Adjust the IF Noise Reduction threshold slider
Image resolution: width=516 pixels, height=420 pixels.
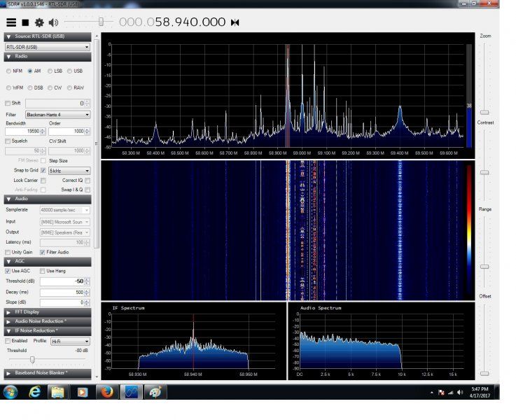pos(32,359)
